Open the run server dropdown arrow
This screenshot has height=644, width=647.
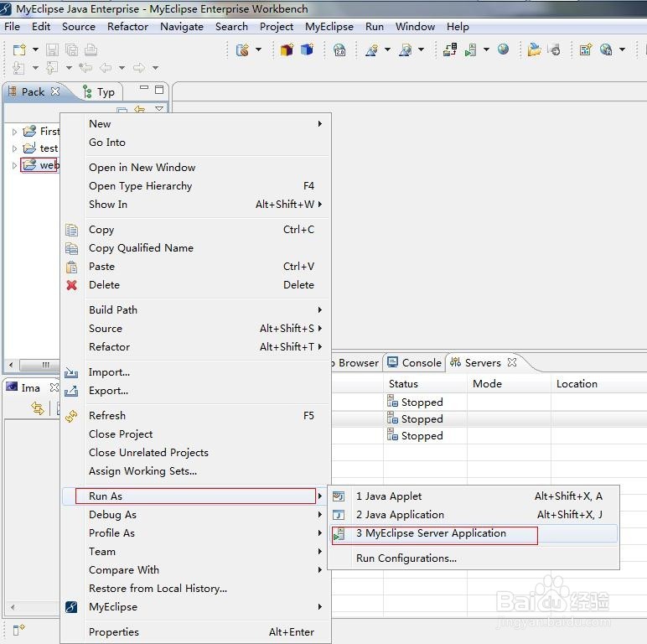coord(486,49)
